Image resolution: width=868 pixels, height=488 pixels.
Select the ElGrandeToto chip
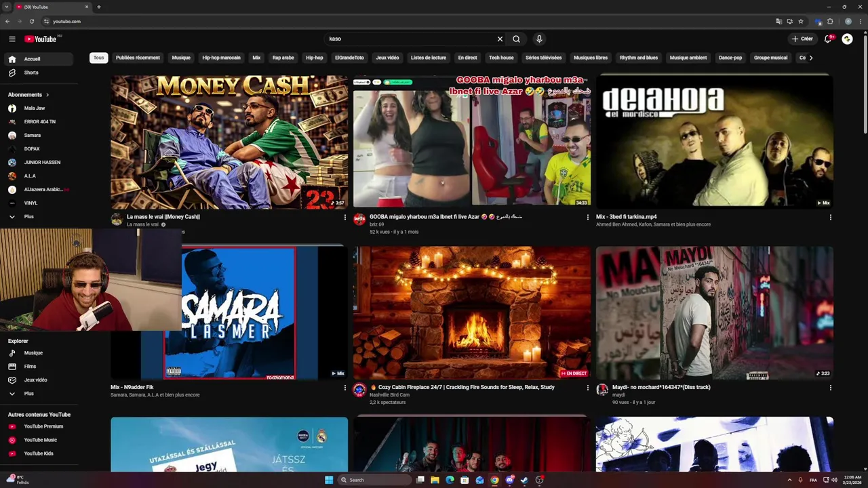click(349, 58)
